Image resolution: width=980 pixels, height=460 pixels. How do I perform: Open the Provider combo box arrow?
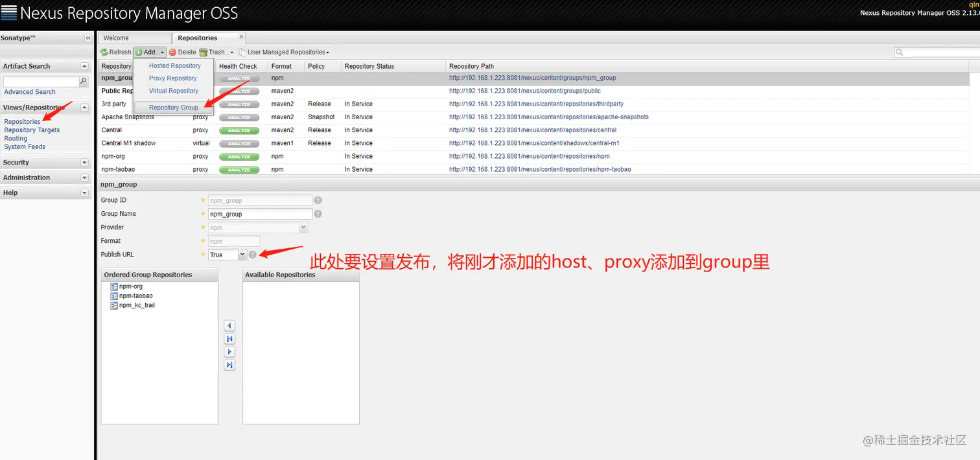coord(303,227)
